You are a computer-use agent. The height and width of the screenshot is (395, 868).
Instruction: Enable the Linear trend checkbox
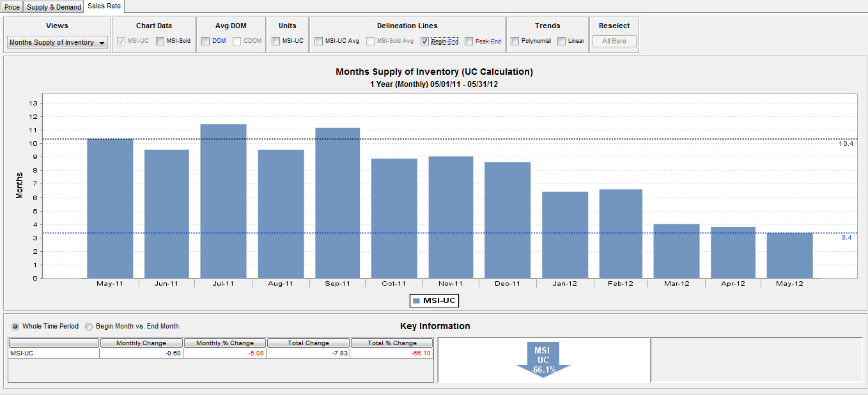point(561,41)
